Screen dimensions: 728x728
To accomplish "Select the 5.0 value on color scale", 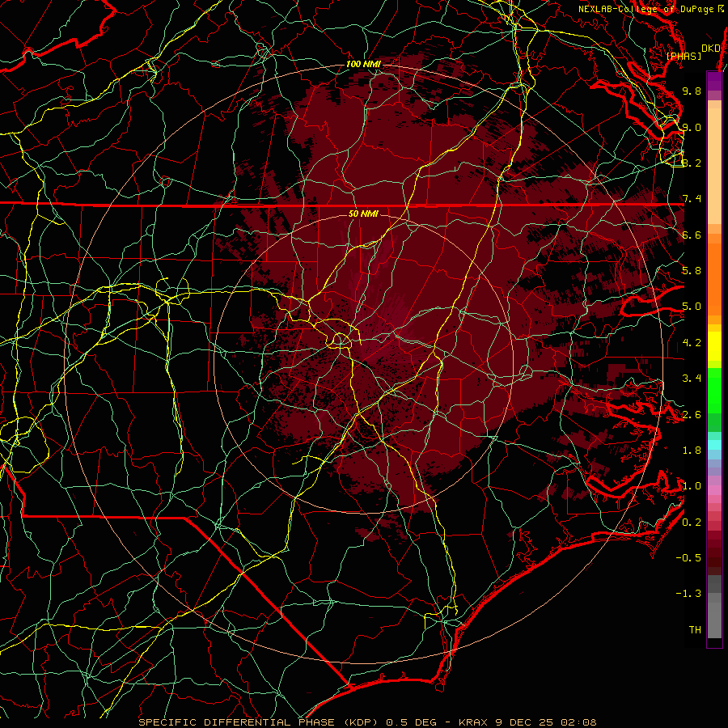I will click(692, 307).
